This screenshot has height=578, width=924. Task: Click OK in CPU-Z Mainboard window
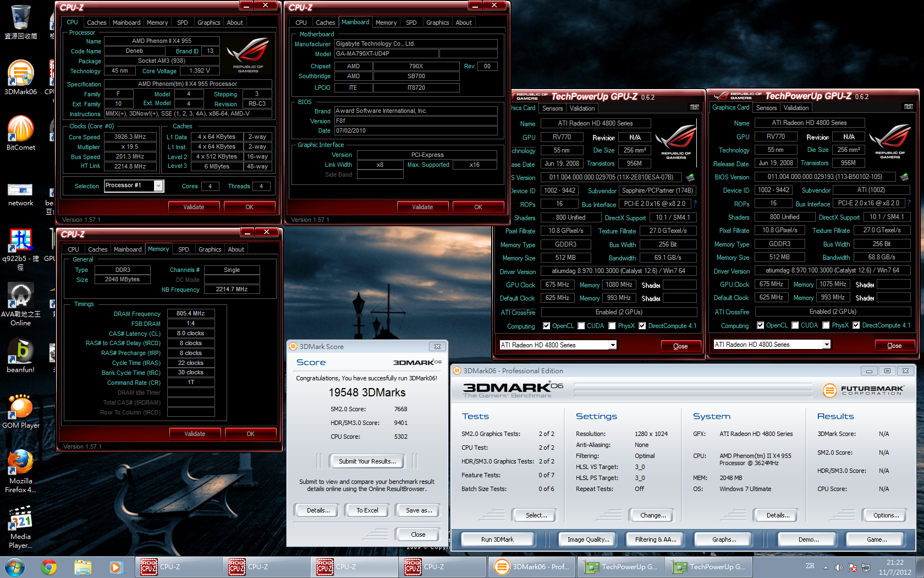pos(478,207)
